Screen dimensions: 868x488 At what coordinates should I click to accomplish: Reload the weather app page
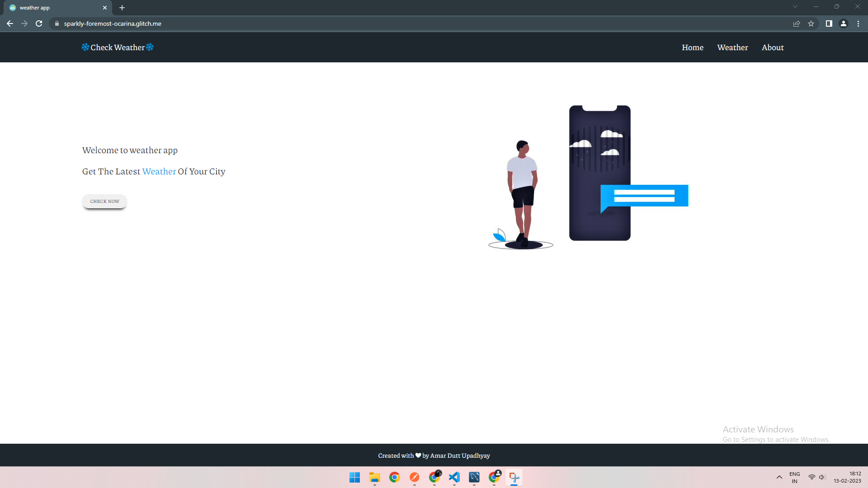pyautogui.click(x=39, y=23)
